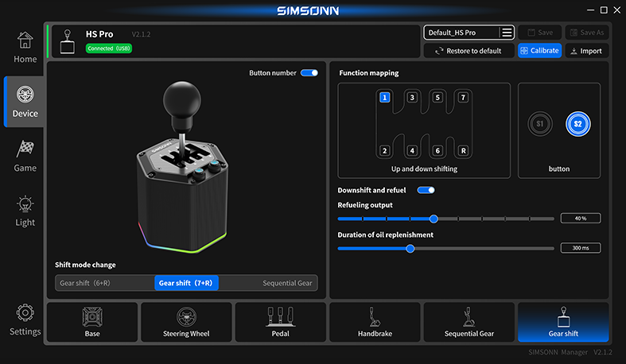
Task: Select gear 6 in the shift pattern
Action: coord(437,151)
